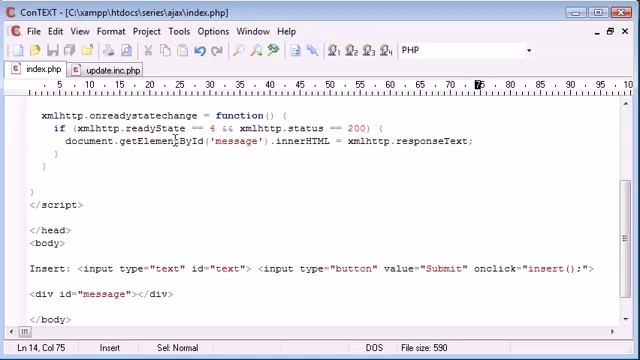Click 'onclick' attribute in the Insert line
This screenshot has width=640, height=360.
pos(495,269)
